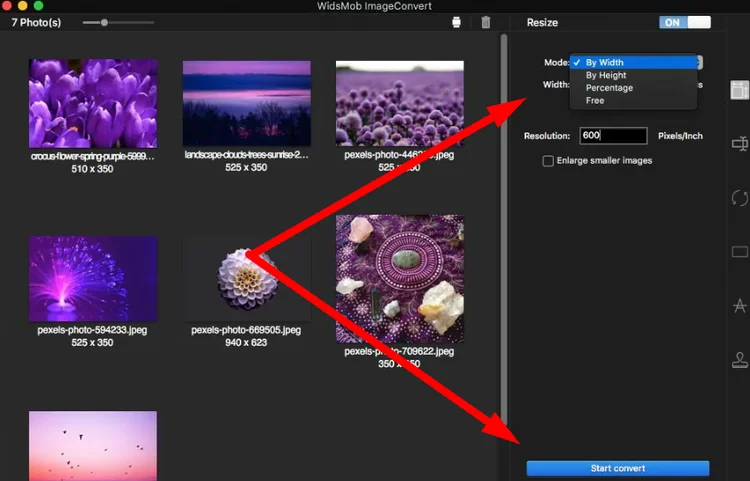Select the Resize tool icon in sidebar
750x481 pixels.
pyautogui.click(x=739, y=91)
